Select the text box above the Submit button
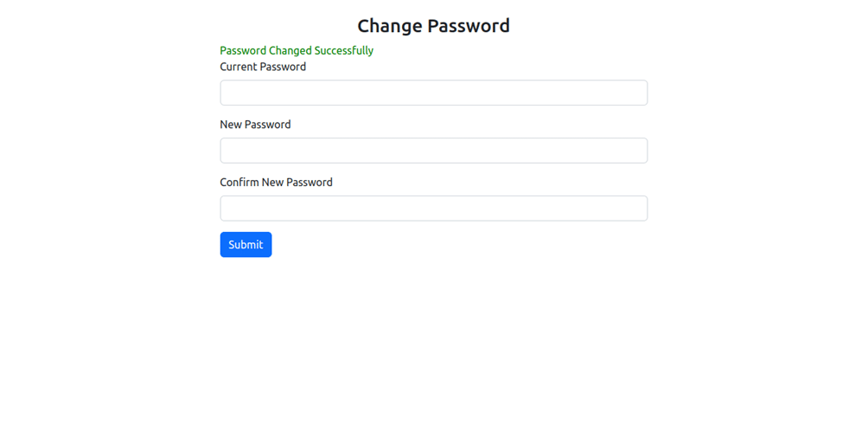 click(x=433, y=209)
